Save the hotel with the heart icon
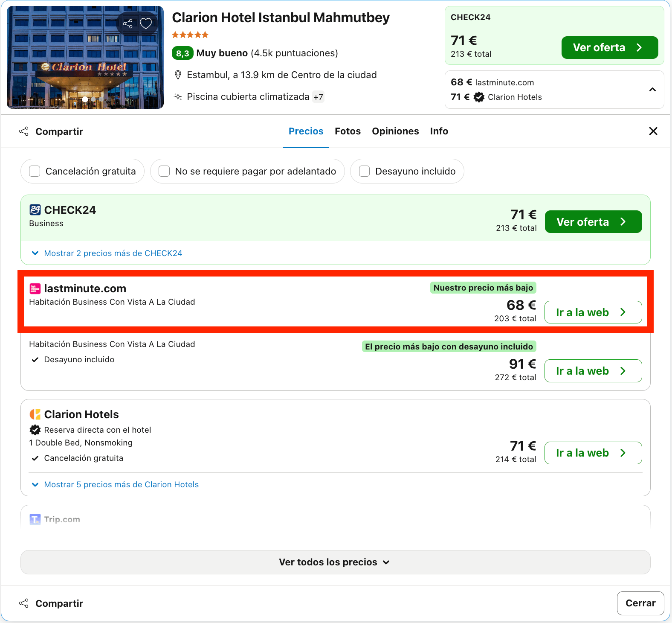Screen dimensions: 672x623 pyautogui.click(x=146, y=23)
